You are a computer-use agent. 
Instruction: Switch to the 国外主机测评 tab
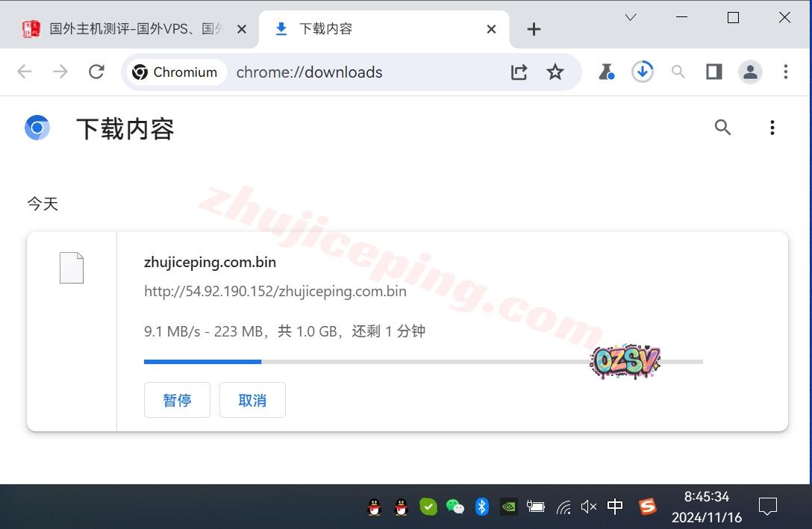(x=134, y=29)
